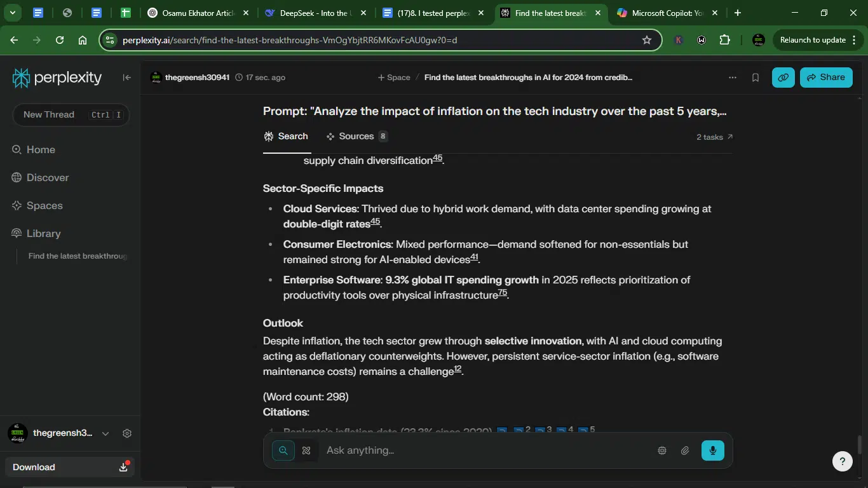This screenshot has height=488, width=868.
Task: Open the help question mark button
Action: coord(843,462)
